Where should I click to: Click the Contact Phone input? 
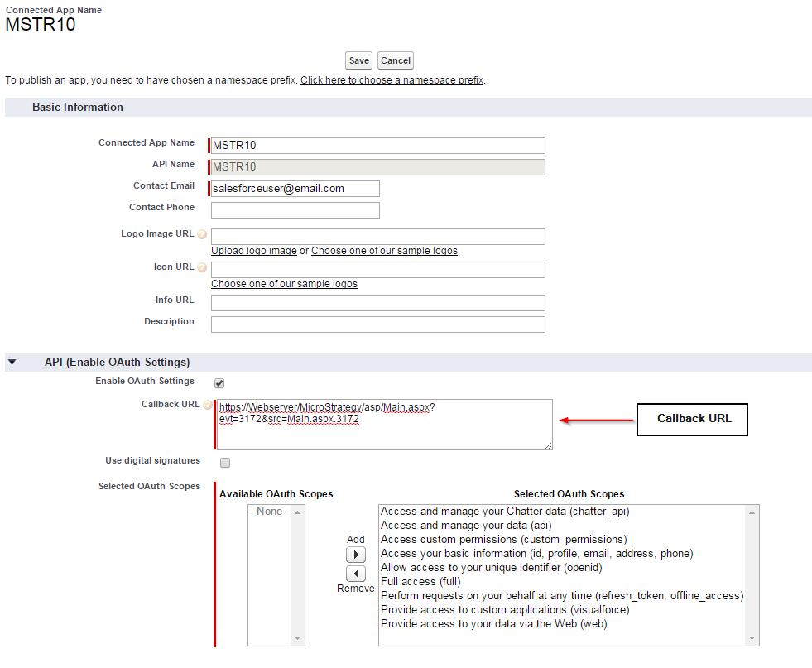(x=295, y=210)
